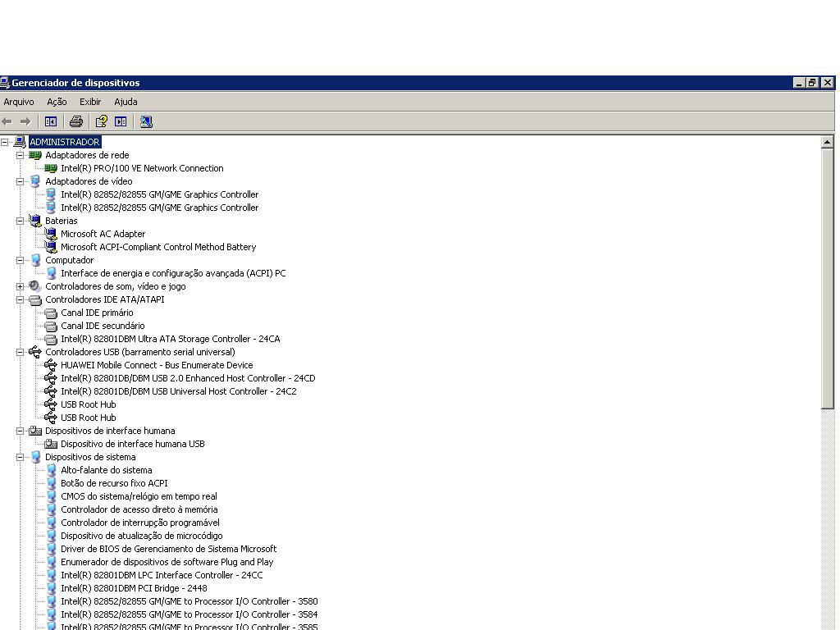Select Controlador de acesso direto à memória
840x630 pixels.
click(x=139, y=509)
